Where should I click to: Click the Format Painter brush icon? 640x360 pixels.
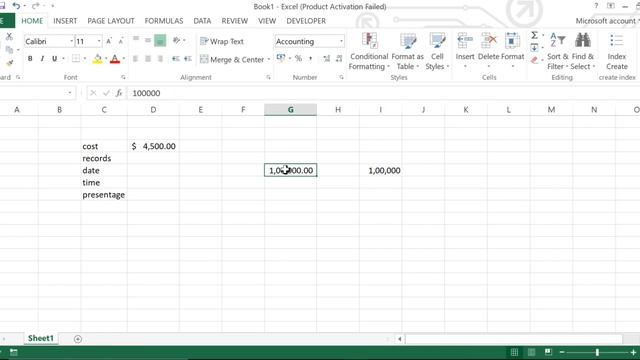tap(9, 63)
